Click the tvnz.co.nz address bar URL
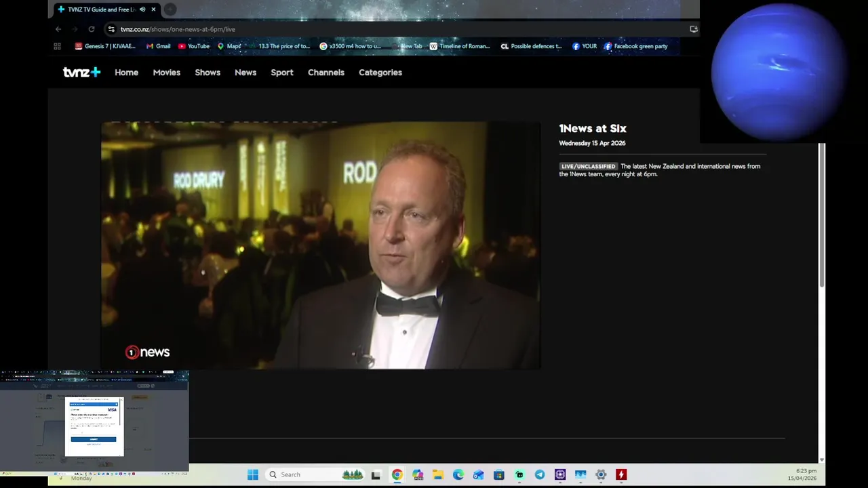This screenshot has width=868, height=488. [x=178, y=29]
